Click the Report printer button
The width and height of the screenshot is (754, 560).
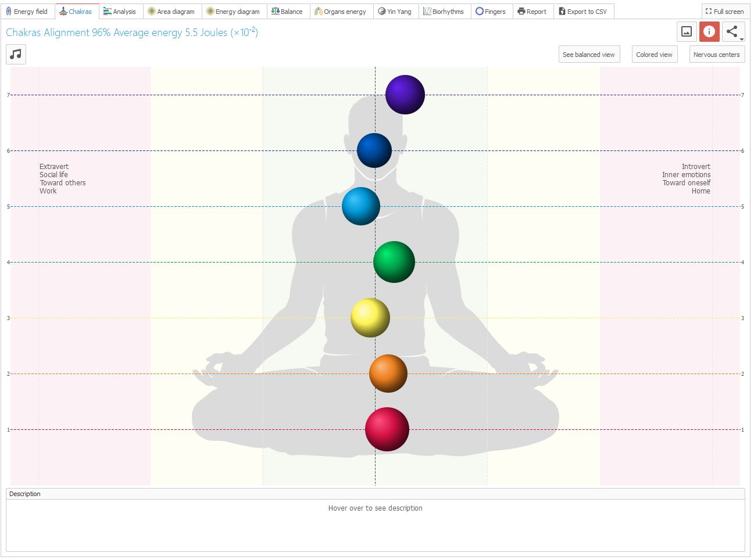(x=532, y=12)
